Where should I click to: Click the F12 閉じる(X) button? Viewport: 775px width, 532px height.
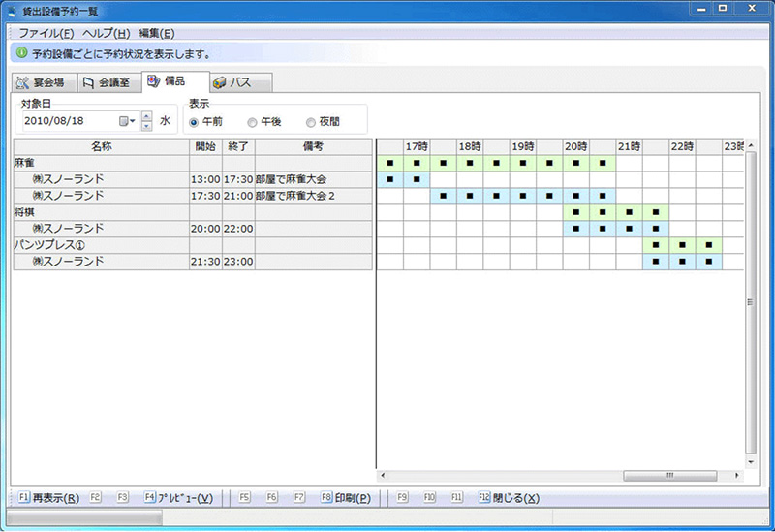pyautogui.click(x=509, y=498)
